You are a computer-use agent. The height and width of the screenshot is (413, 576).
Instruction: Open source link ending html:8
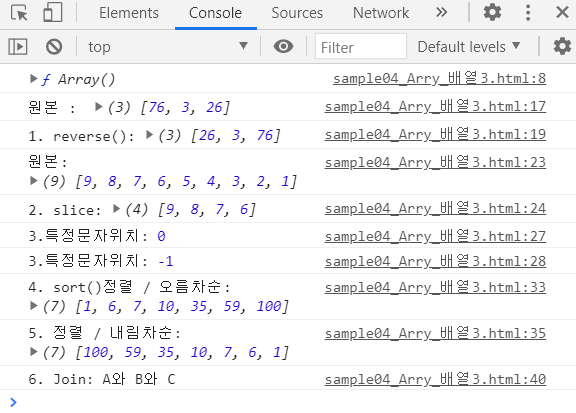coord(439,78)
